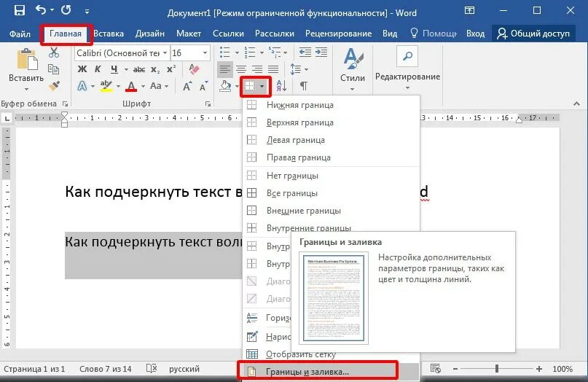Image resolution: width=588 pixels, height=382 pixels.
Task: Apply multilevel list
Action: pos(275,52)
